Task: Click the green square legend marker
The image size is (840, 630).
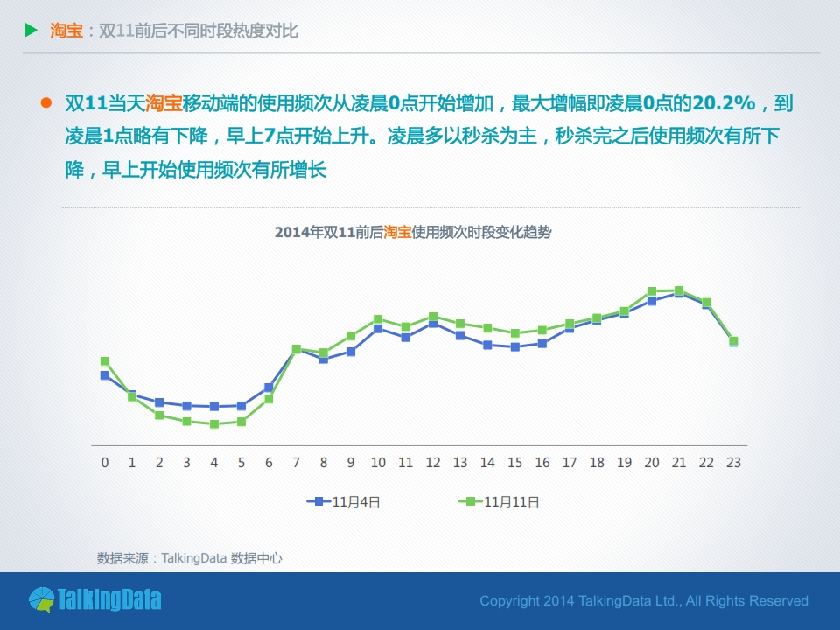Action: tap(471, 502)
